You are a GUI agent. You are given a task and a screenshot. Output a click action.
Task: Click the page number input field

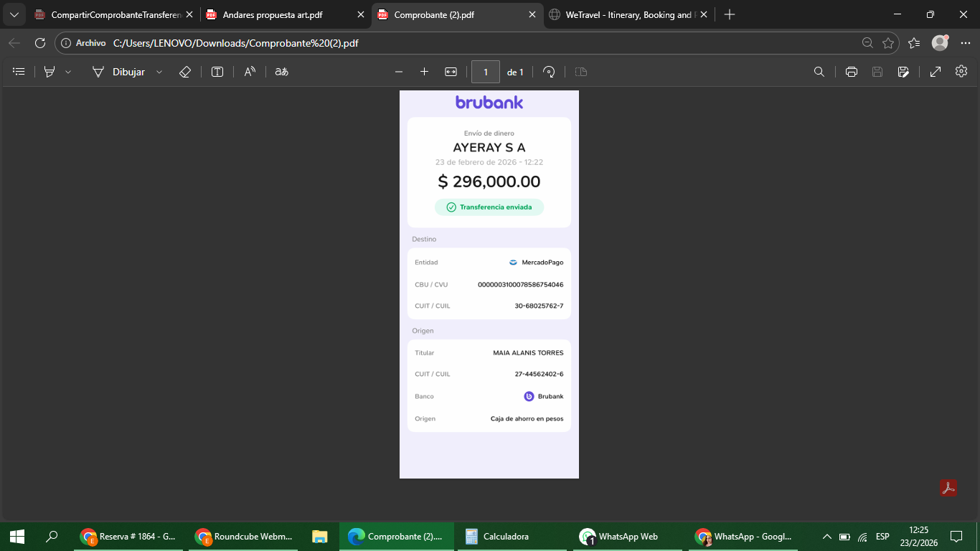point(486,72)
